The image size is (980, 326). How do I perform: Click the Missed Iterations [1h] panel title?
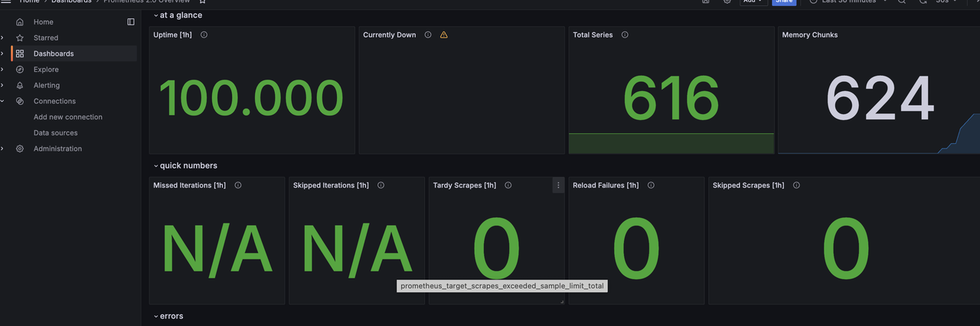click(190, 185)
